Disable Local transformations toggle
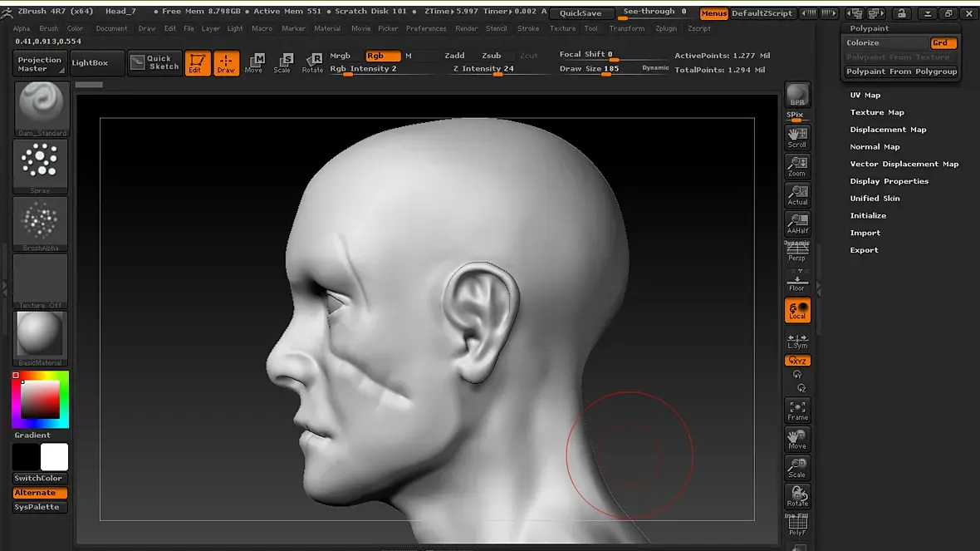980x551 pixels. 797,310
